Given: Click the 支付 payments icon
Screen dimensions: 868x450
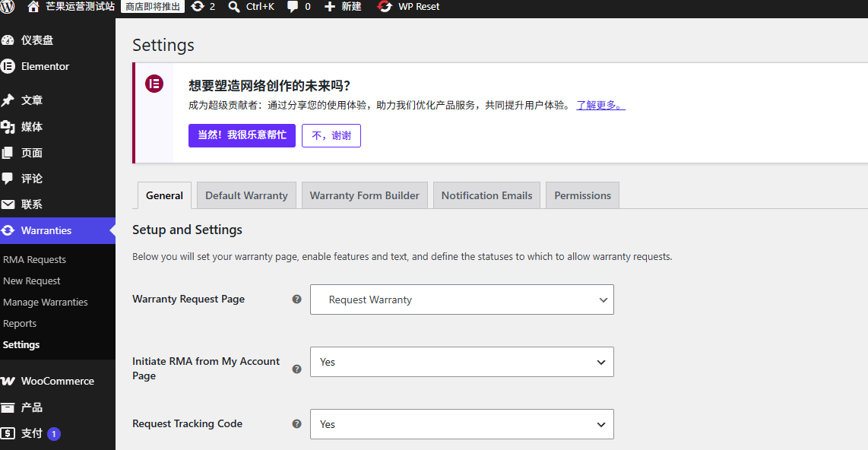Looking at the screenshot, I should (8, 433).
